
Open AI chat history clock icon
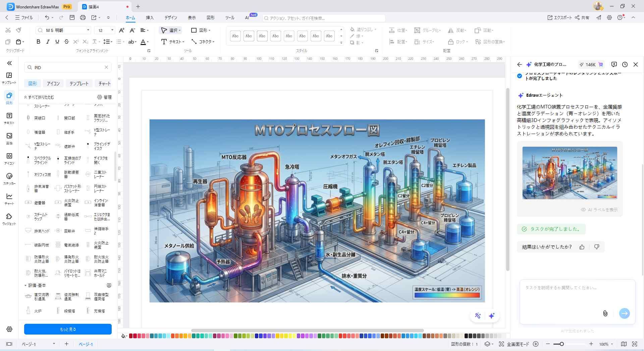click(x=625, y=64)
